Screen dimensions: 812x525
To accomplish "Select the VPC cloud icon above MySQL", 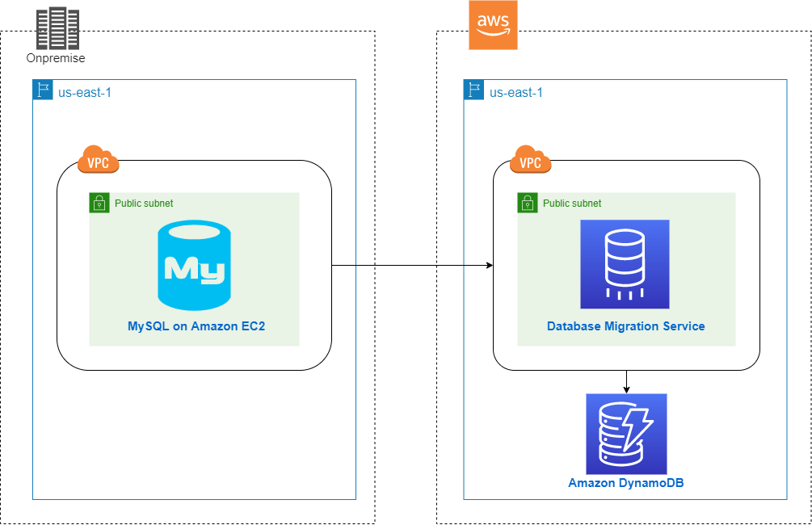I will click(98, 160).
